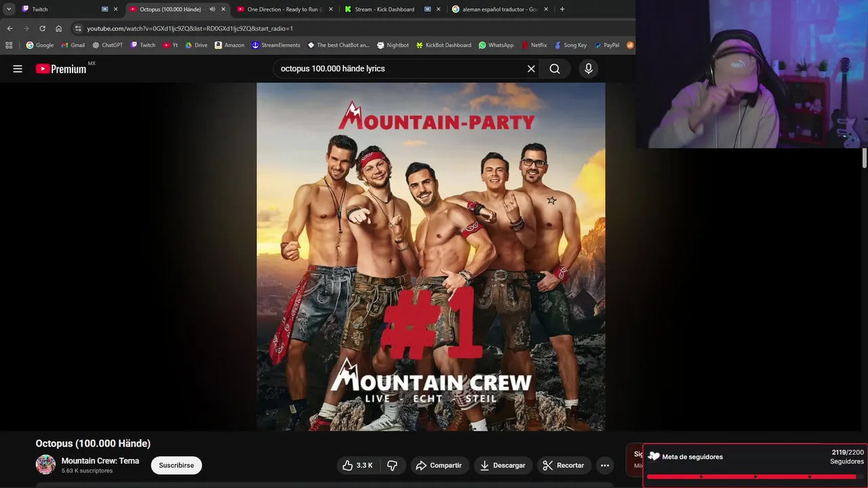View site information icon in address bar
Image resolution: width=868 pixels, height=488 pixels.
pos(78,28)
